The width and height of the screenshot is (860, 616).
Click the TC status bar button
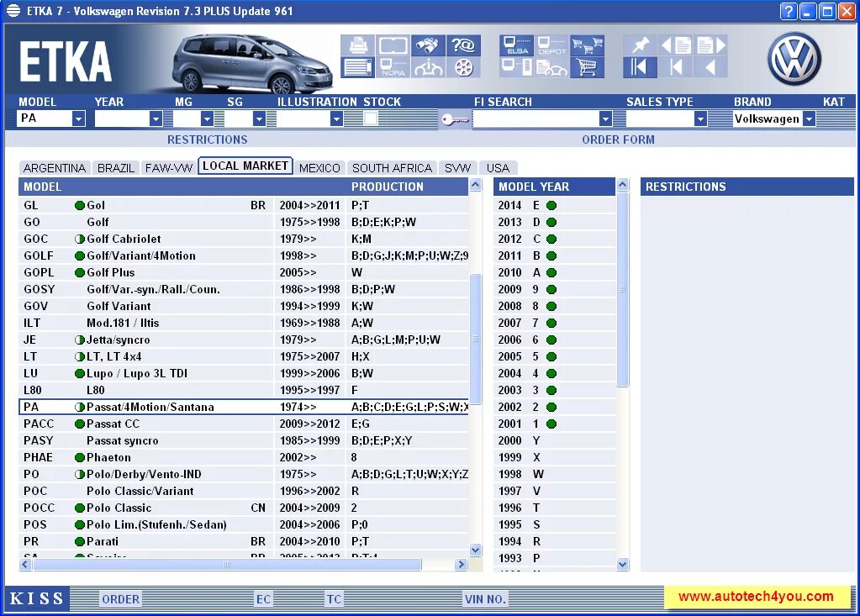coord(334,599)
